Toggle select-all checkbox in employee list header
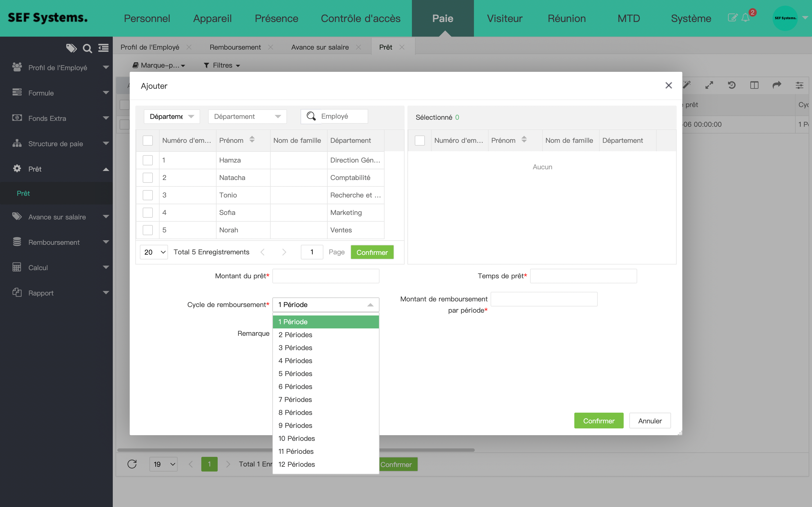The width and height of the screenshot is (812, 507). tap(148, 141)
